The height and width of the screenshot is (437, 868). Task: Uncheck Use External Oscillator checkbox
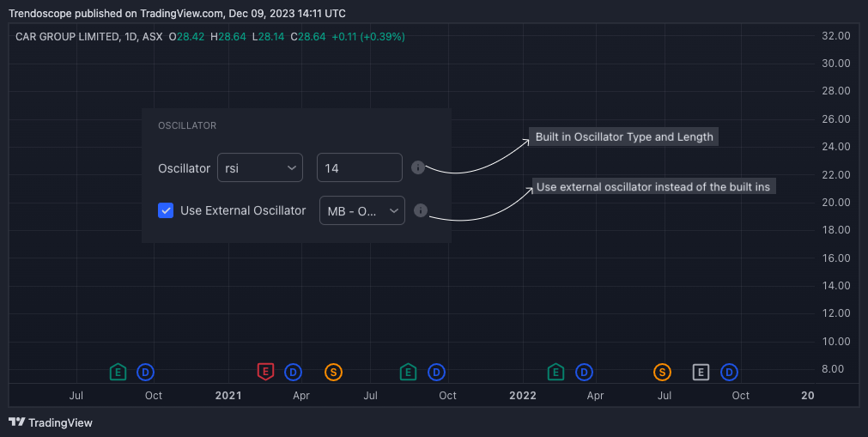click(x=166, y=210)
